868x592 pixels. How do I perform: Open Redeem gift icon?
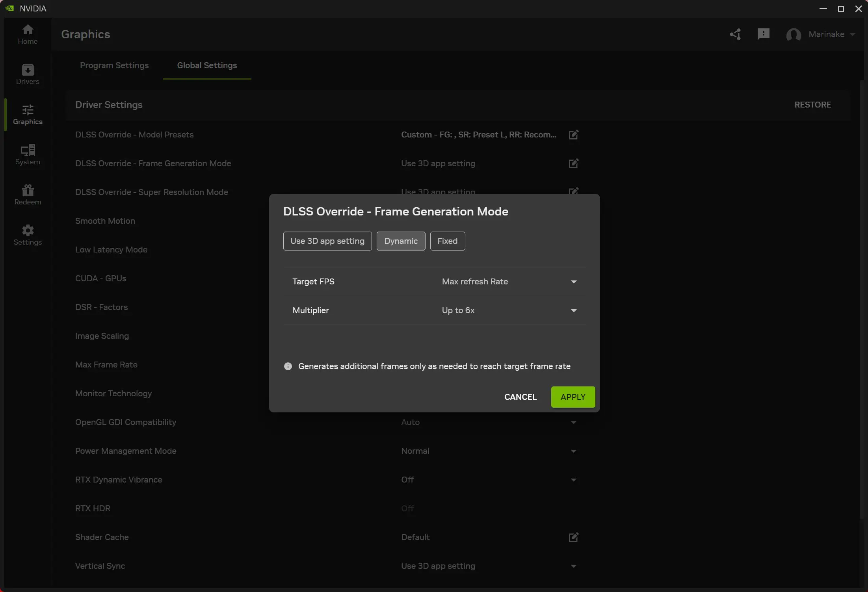(28, 195)
